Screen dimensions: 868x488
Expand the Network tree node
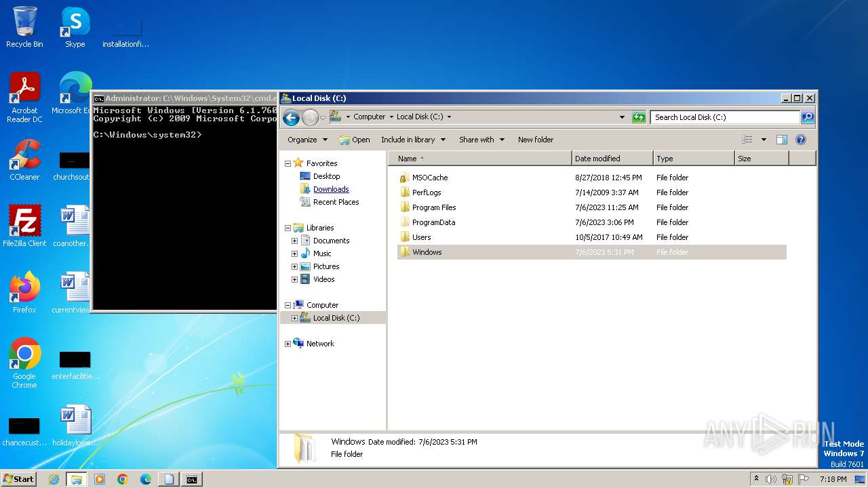[x=288, y=344]
